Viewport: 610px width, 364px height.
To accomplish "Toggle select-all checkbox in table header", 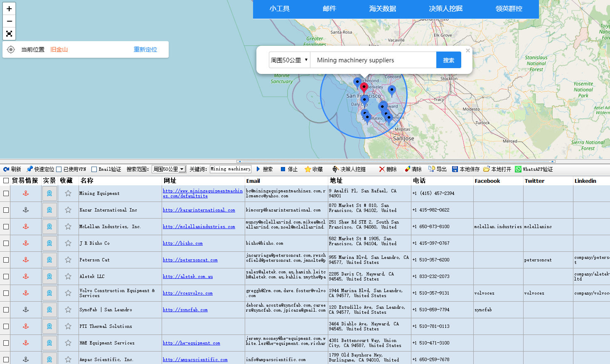I will 6,181.
